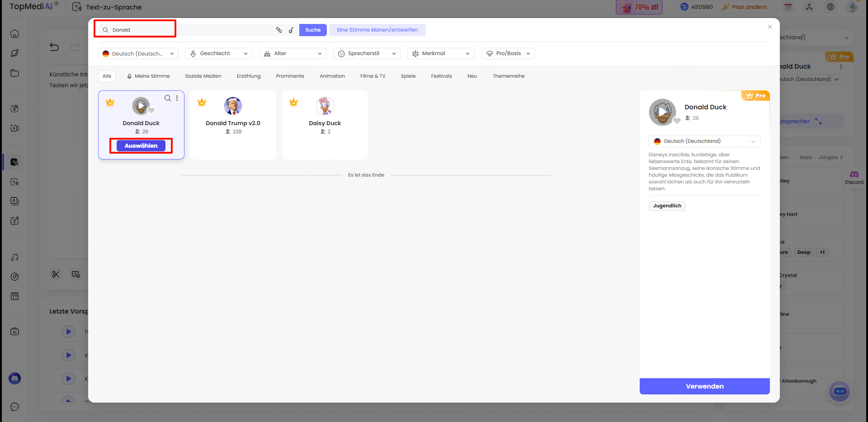868x422 pixels.
Task: Favorite Donald Duck with the heart icon on card
Action: (151, 110)
